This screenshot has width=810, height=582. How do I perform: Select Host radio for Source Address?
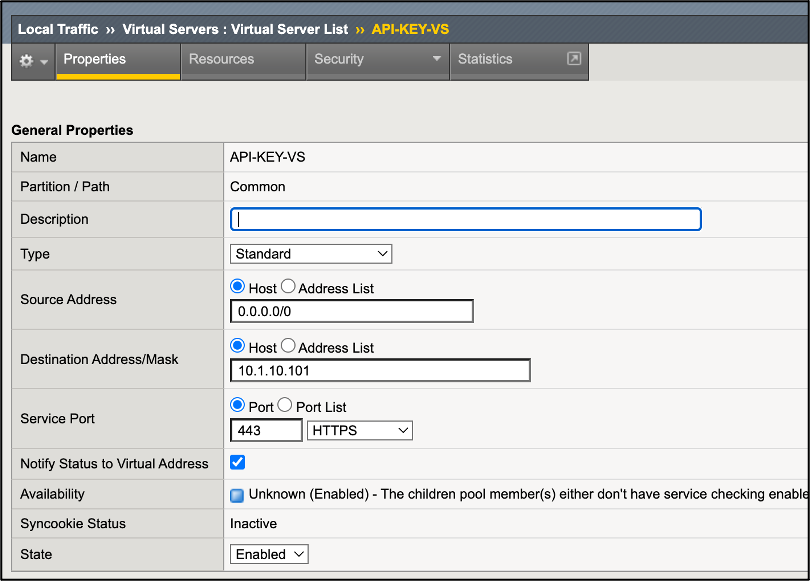click(x=238, y=287)
